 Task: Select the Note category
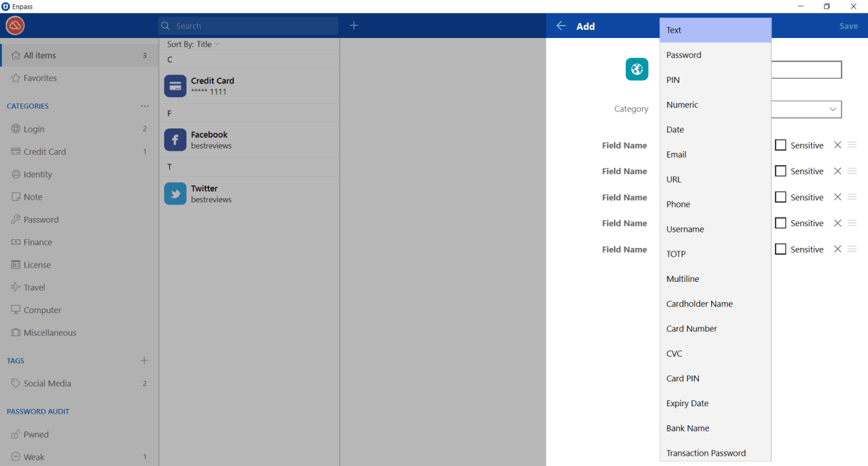coord(32,196)
